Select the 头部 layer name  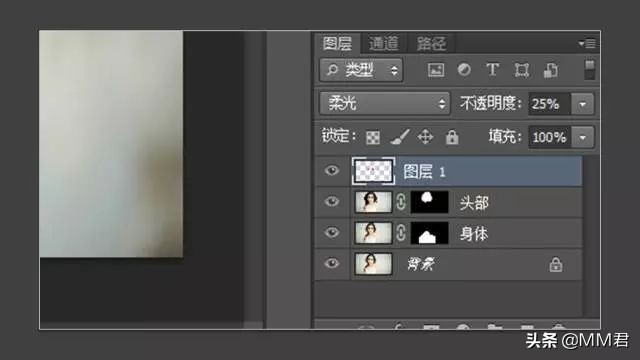[474, 203]
